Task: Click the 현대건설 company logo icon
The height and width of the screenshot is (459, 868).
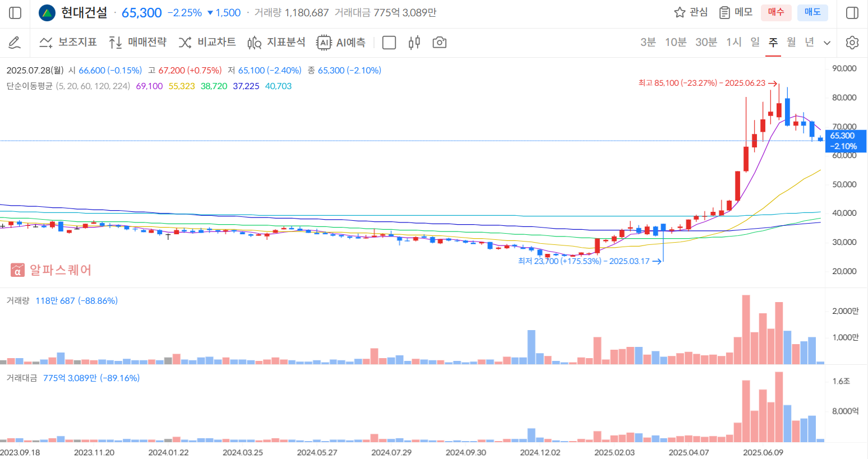Action: pos(47,13)
